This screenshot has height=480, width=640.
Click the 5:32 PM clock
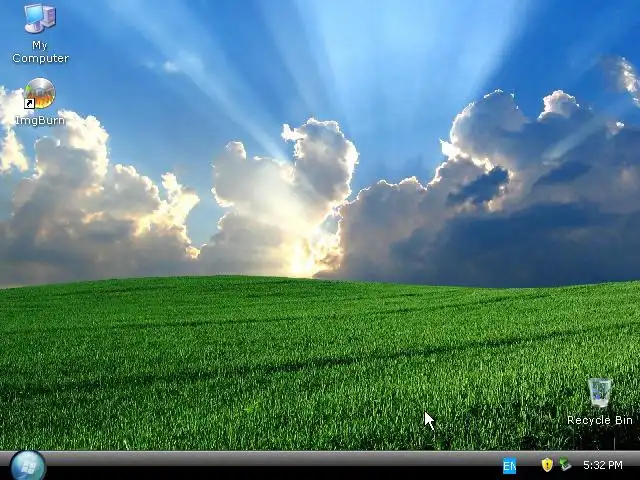point(602,465)
